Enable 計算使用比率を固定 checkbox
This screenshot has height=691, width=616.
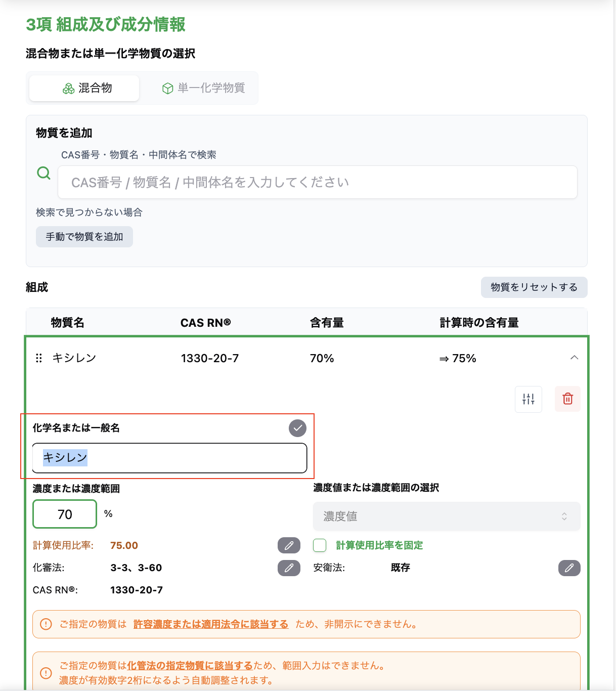tap(319, 545)
